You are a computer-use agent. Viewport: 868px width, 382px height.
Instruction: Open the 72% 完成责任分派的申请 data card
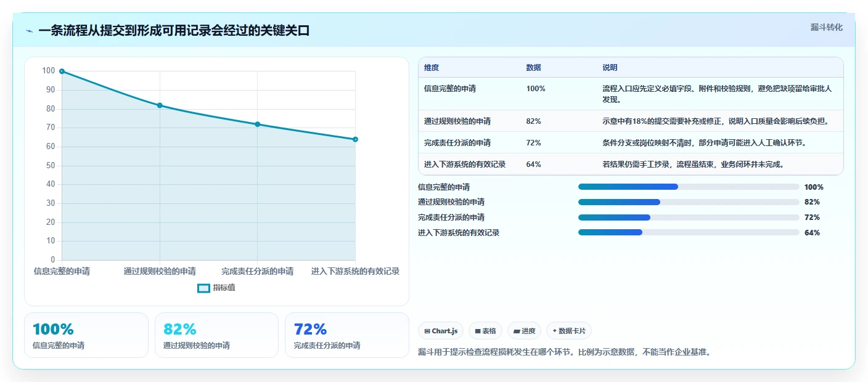click(x=347, y=335)
